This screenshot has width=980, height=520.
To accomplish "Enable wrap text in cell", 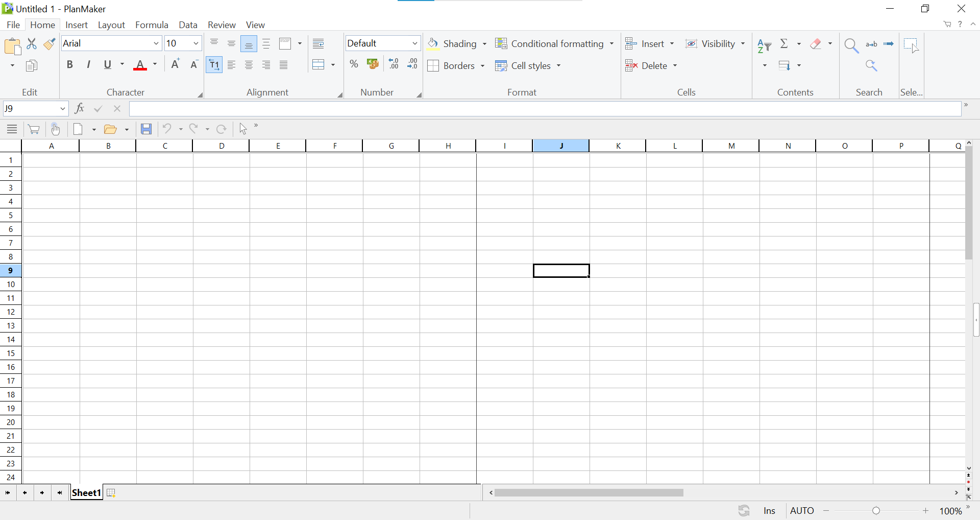I will 318,44.
